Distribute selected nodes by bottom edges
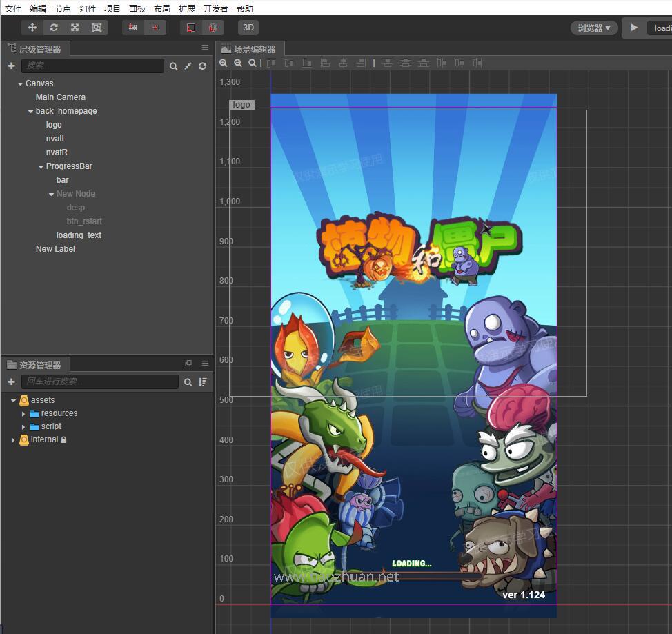This screenshot has width=672, height=634. (424, 63)
